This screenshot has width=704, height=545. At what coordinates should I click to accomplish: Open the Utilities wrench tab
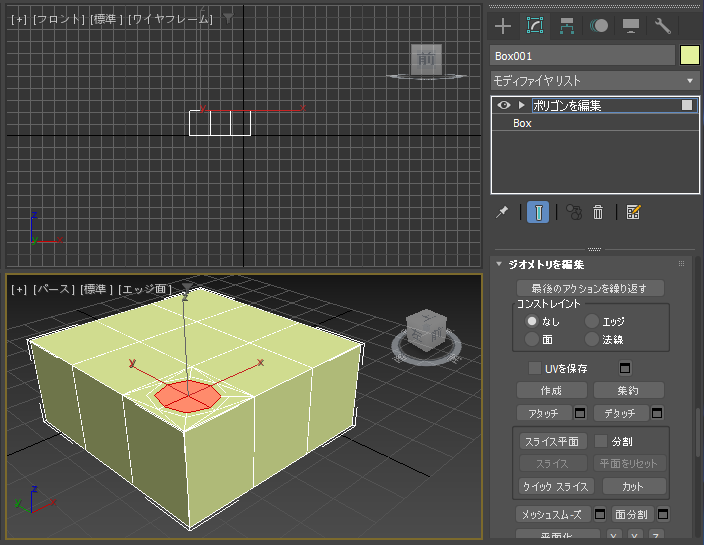[x=663, y=26]
